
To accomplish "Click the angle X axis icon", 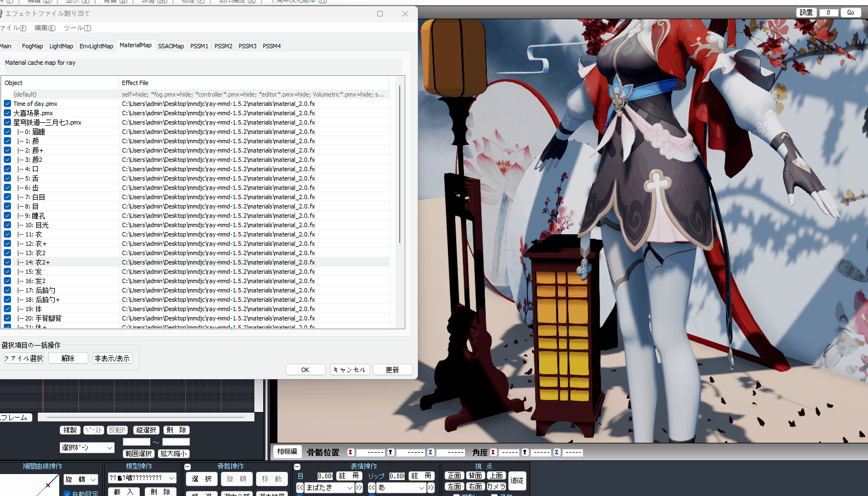I will click(x=493, y=453).
